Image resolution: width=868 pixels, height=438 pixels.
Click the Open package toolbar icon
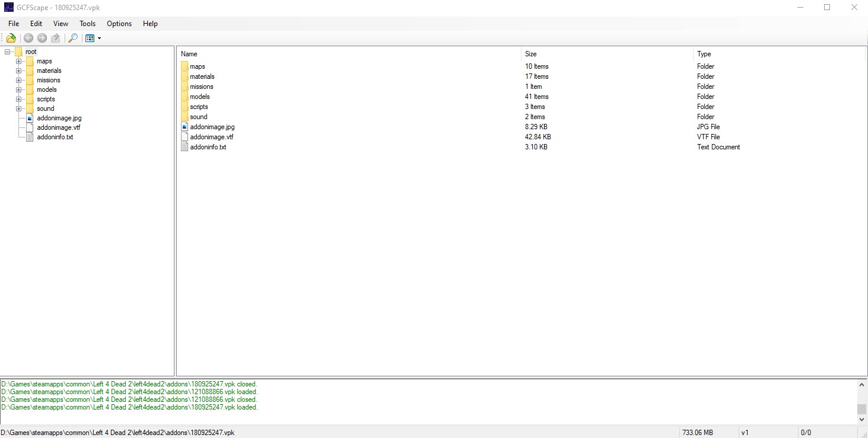pos(11,39)
